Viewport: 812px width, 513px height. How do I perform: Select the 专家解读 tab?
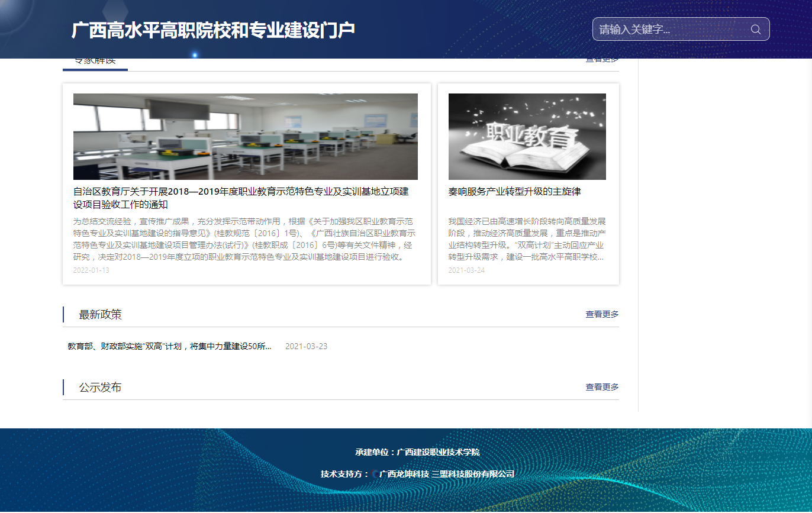95,59
